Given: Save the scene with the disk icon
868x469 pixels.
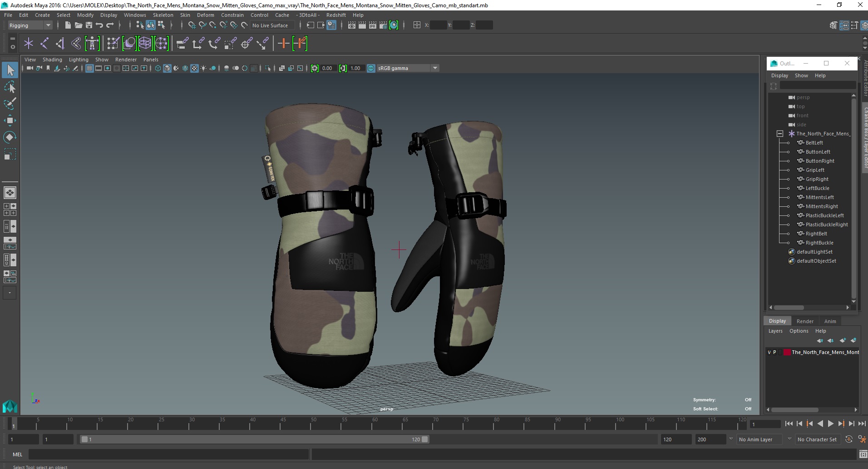Looking at the screenshot, I should click(89, 25).
